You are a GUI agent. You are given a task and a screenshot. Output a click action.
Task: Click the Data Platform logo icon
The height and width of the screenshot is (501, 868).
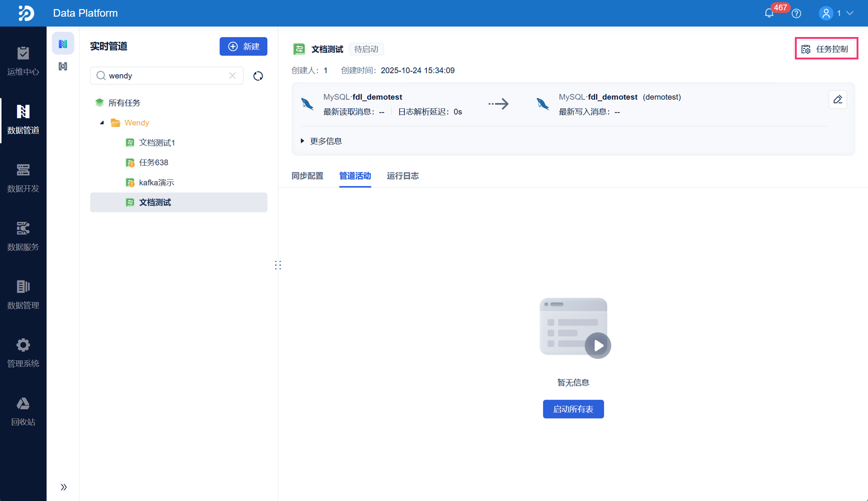(x=26, y=13)
